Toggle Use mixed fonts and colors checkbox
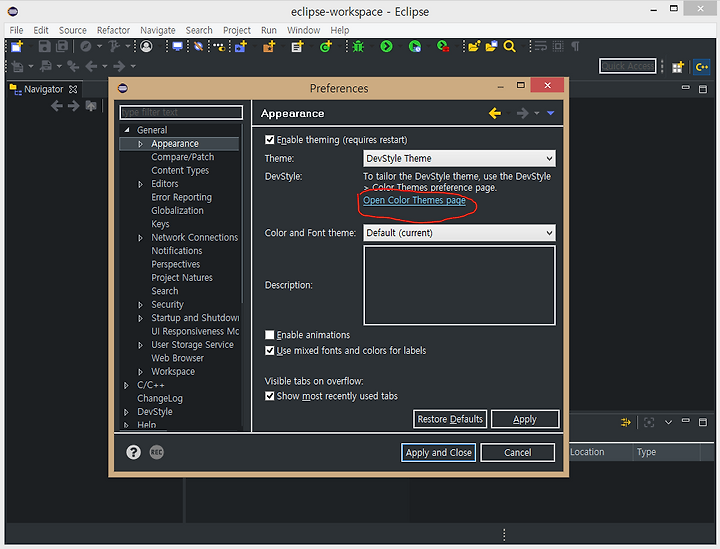The height and width of the screenshot is (549, 720). tap(270, 350)
